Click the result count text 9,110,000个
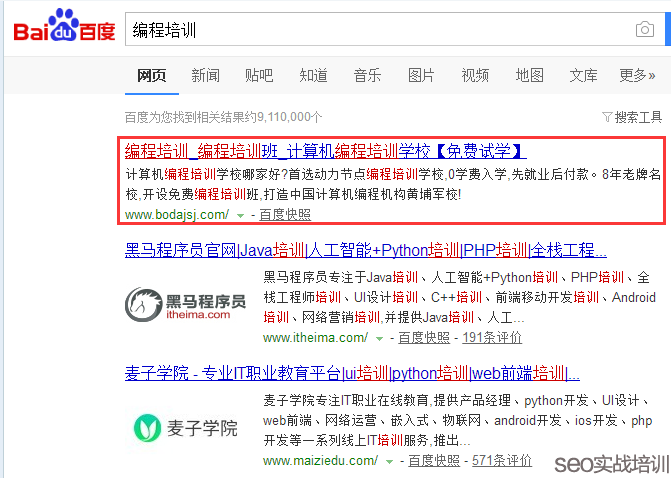Image resolution: width=671 pixels, height=478 pixels. point(290,117)
